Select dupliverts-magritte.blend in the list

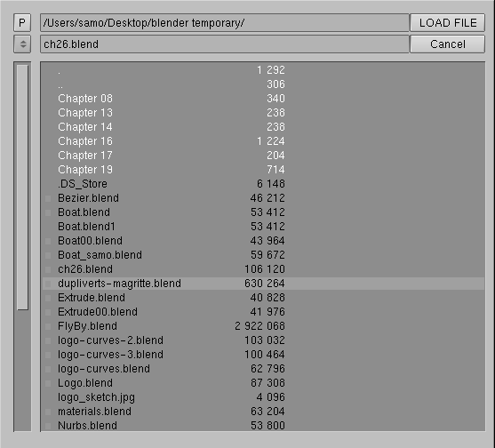click(x=264, y=284)
